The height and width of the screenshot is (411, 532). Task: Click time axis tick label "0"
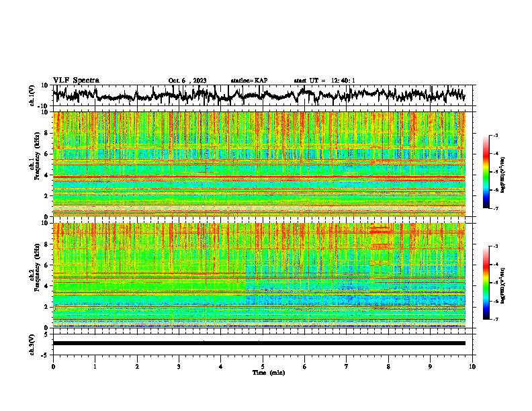coord(53,367)
